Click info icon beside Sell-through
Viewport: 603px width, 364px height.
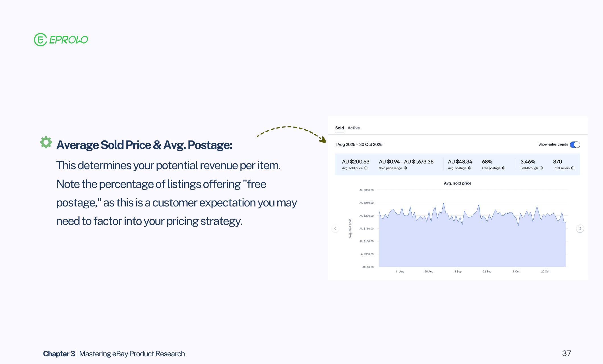coord(541,168)
